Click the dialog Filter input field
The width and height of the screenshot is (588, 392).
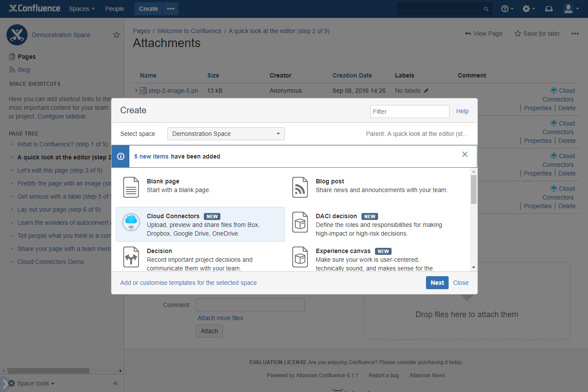(x=410, y=112)
